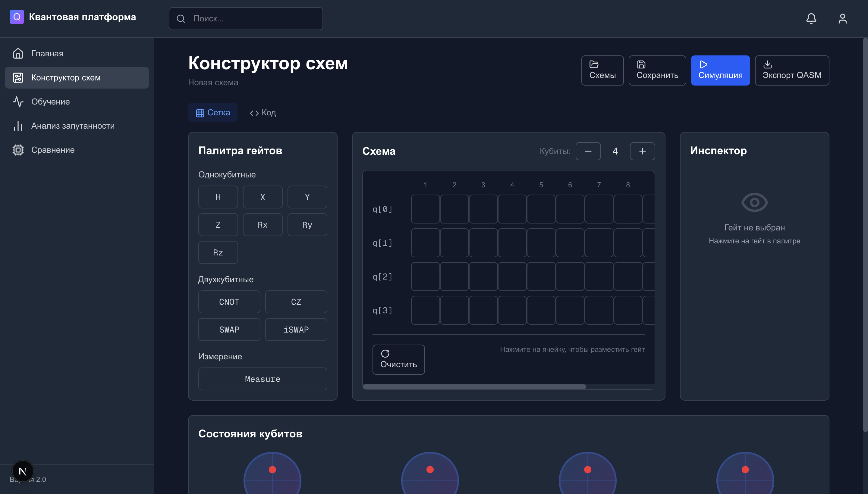Open the user profile icon

pyautogui.click(x=842, y=18)
